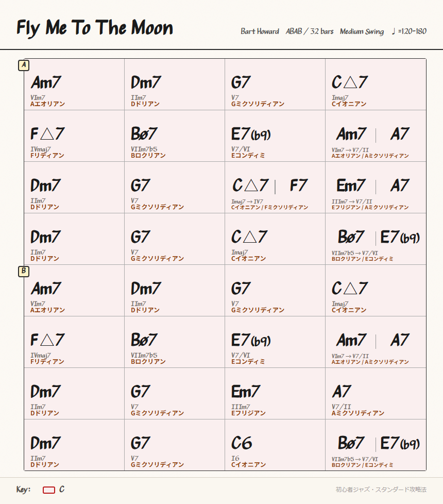Screen dimensions: 443x504
Task: Select the C6 chord in the last row
Action: (x=242, y=443)
